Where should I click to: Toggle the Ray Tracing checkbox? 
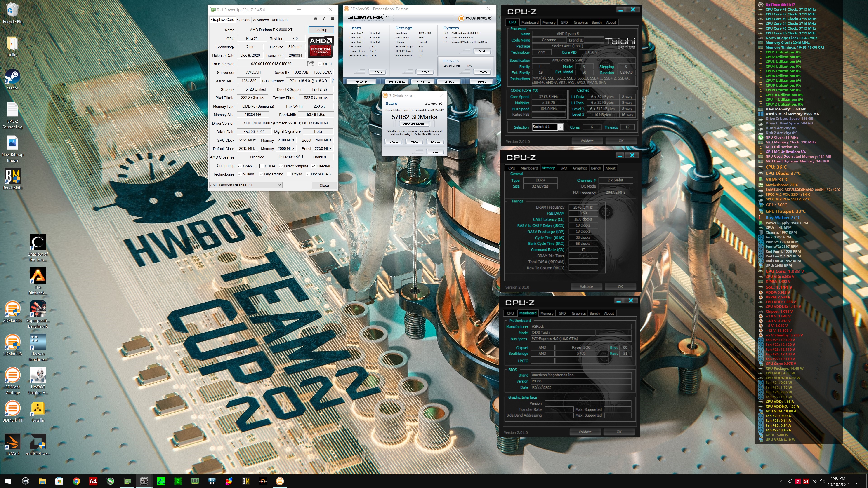(x=261, y=174)
